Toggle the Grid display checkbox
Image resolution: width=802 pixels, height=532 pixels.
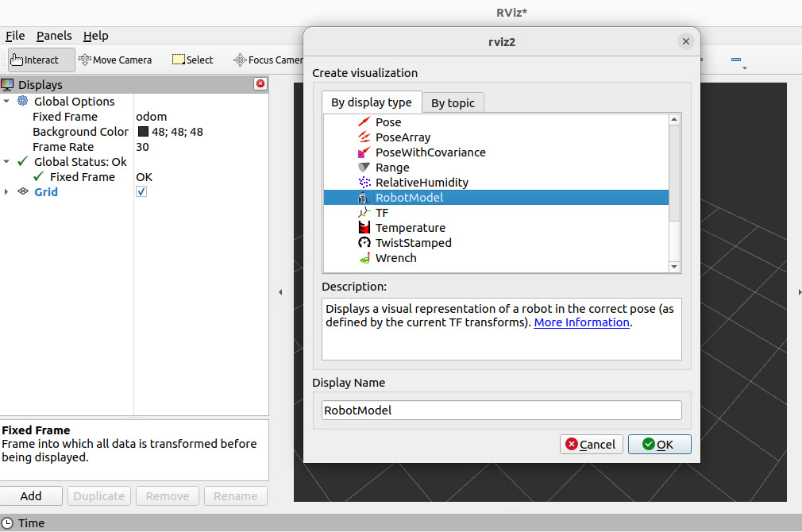click(141, 191)
